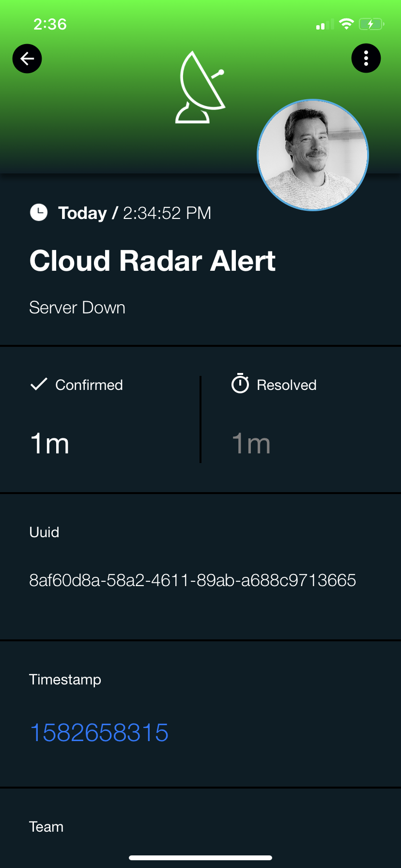
Task: Tap the Wi-Fi status icon
Action: coord(346,24)
